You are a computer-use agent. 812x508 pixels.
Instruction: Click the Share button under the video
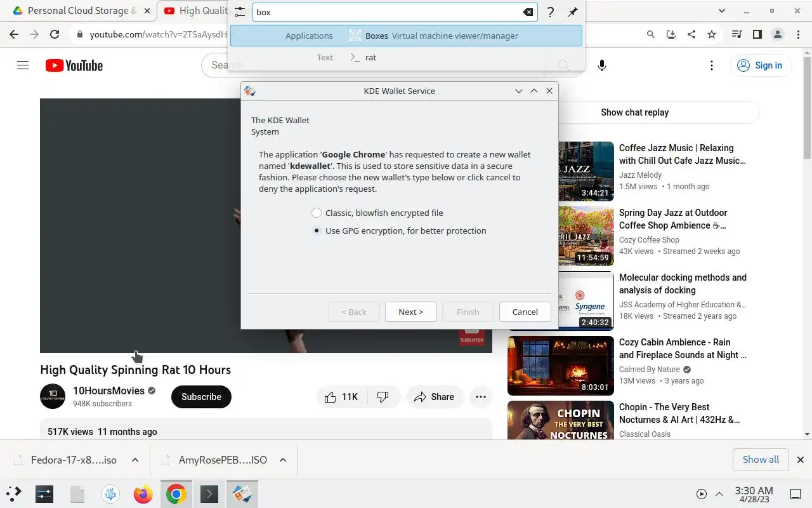[435, 397]
